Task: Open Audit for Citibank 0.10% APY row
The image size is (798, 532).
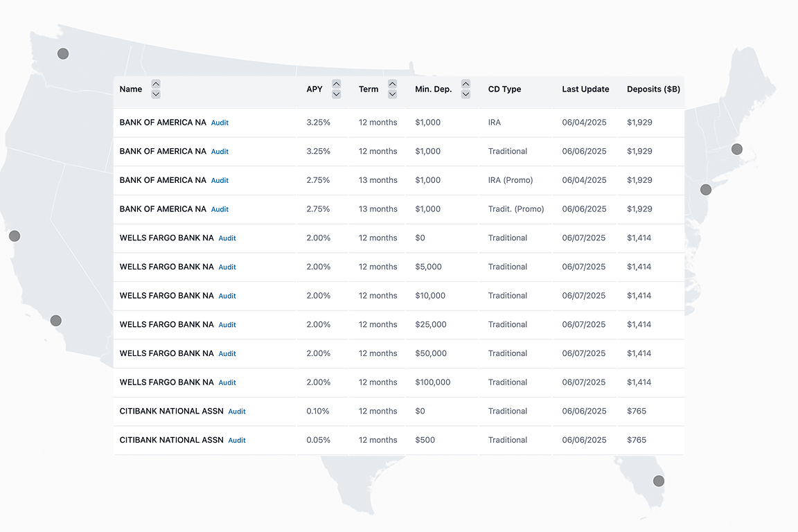Action: pos(237,411)
